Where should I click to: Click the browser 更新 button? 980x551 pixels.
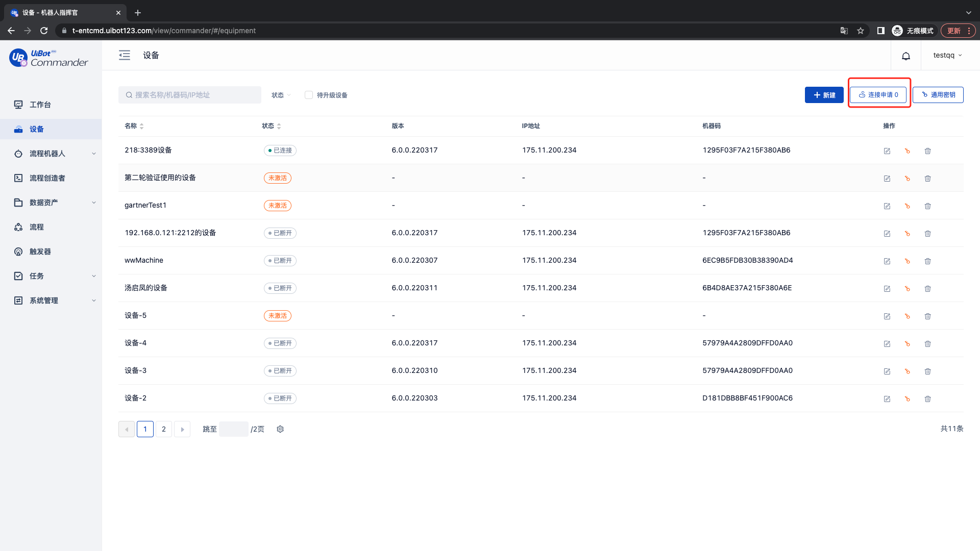pos(958,31)
